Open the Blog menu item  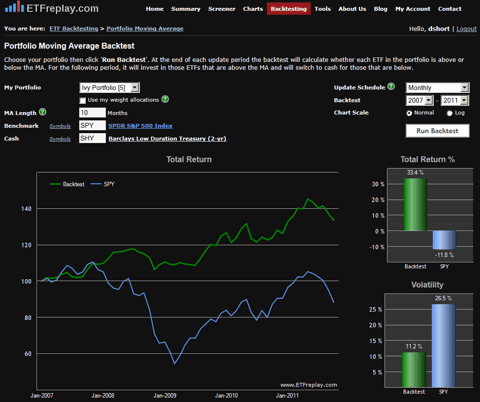click(381, 9)
